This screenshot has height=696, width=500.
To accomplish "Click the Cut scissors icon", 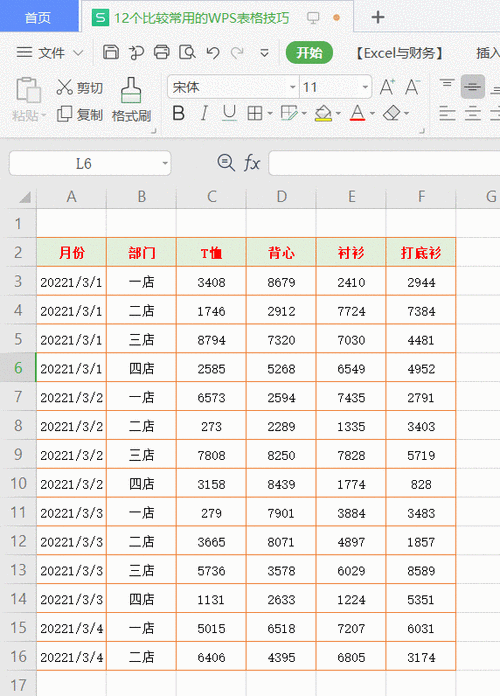I will [x=64, y=87].
